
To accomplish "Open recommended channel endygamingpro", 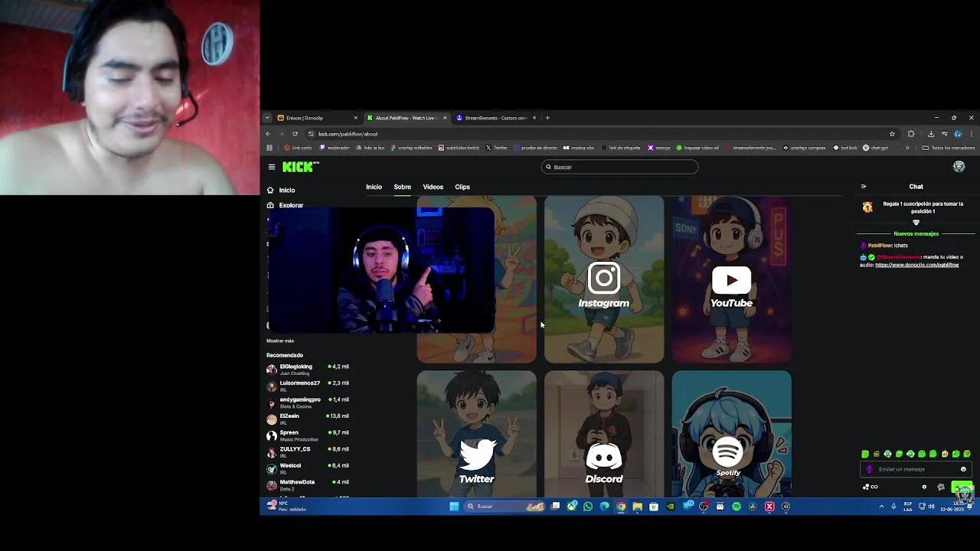I will point(308,402).
